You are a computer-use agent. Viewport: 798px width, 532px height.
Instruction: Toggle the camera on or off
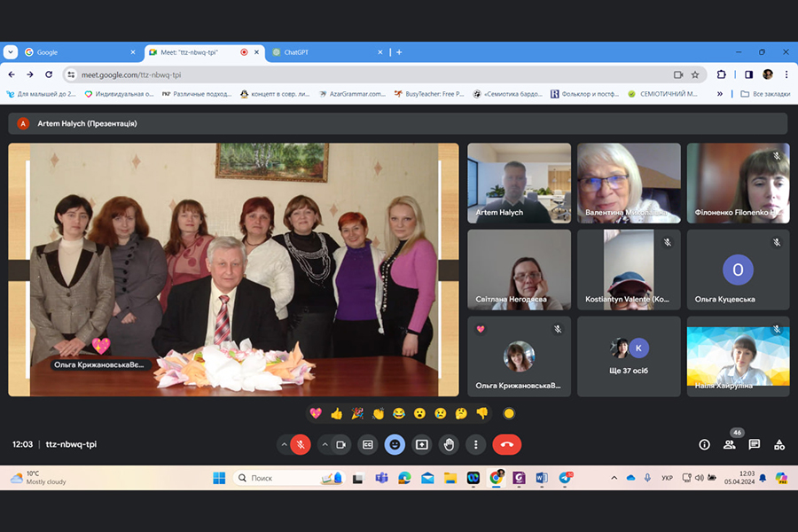340,444
